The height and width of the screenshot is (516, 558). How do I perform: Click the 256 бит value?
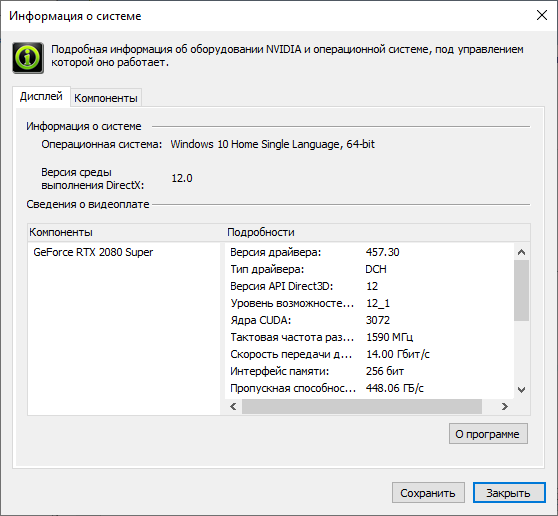pos(385,371)
